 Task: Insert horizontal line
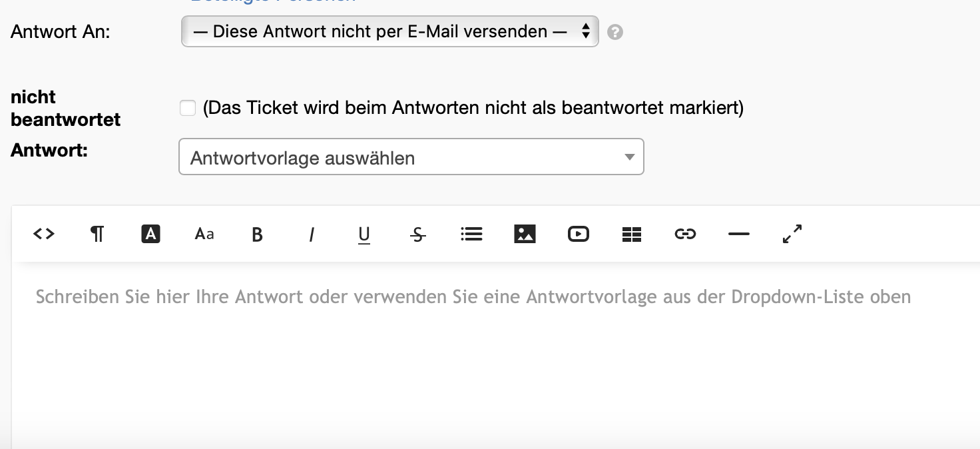coord(738,234)
